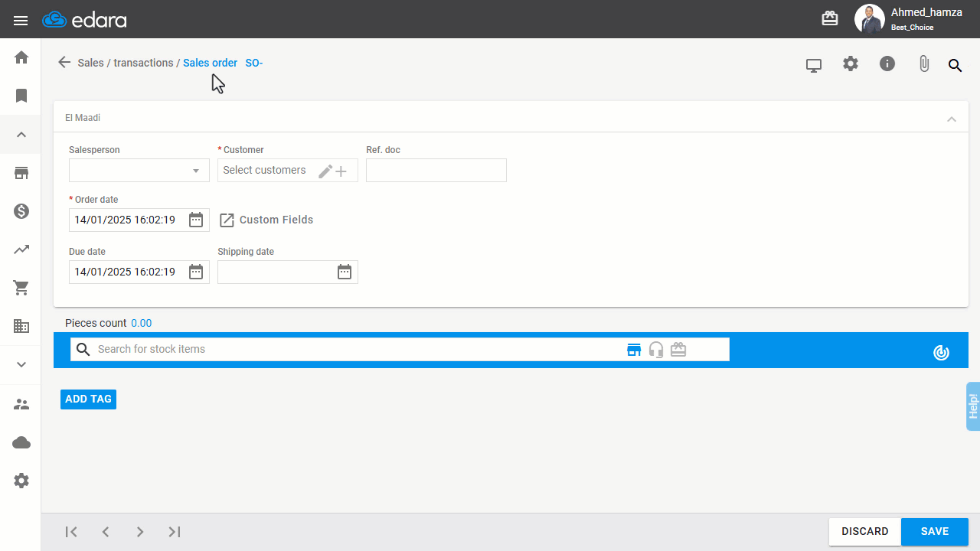980x551 pixels.
Task: Click Sales breadcrumb link
Action: [x=90, y=63]
